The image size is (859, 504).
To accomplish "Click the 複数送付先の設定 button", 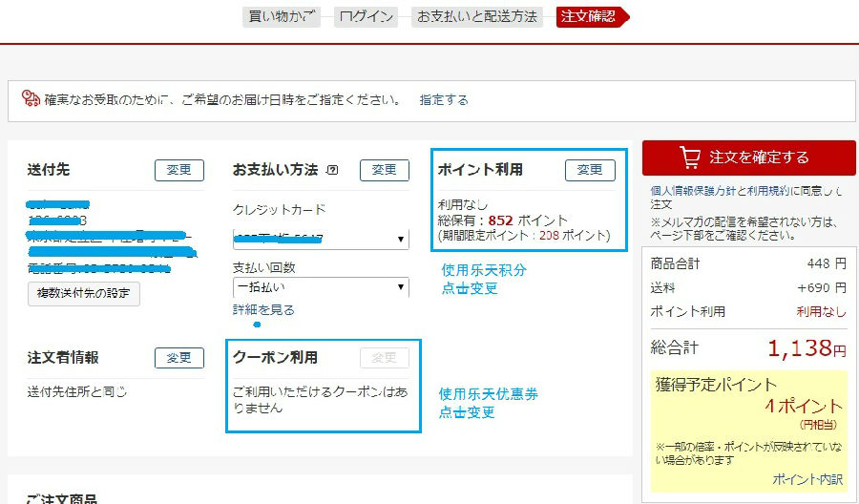I will pos(84,293).
